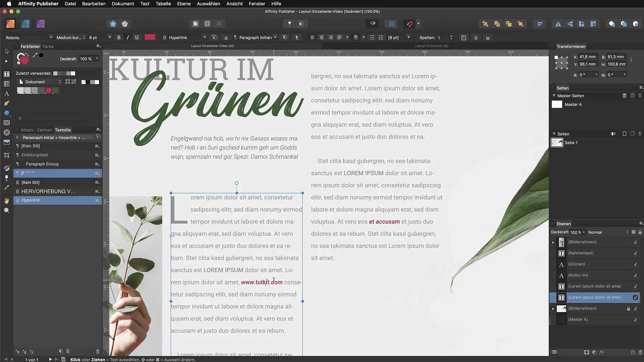Select the Node tool
Image resolution: width=644 pixels, height=362 pixels.
pos(7,61)
